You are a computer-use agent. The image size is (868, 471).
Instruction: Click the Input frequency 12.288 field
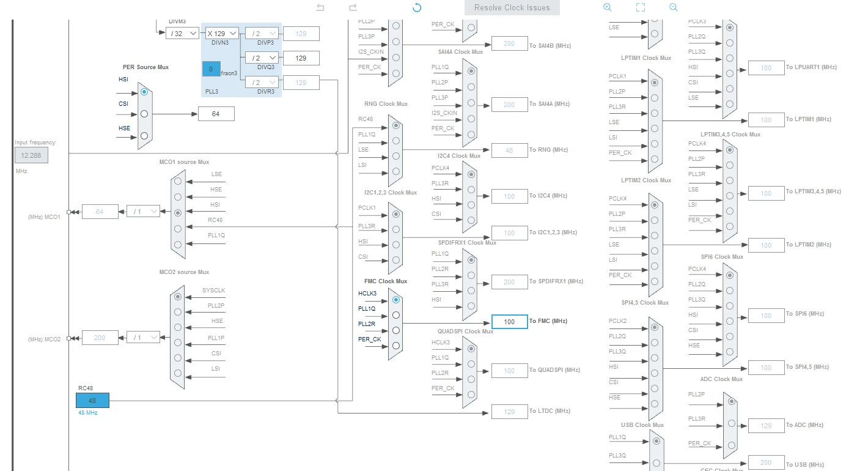[31, 155]
